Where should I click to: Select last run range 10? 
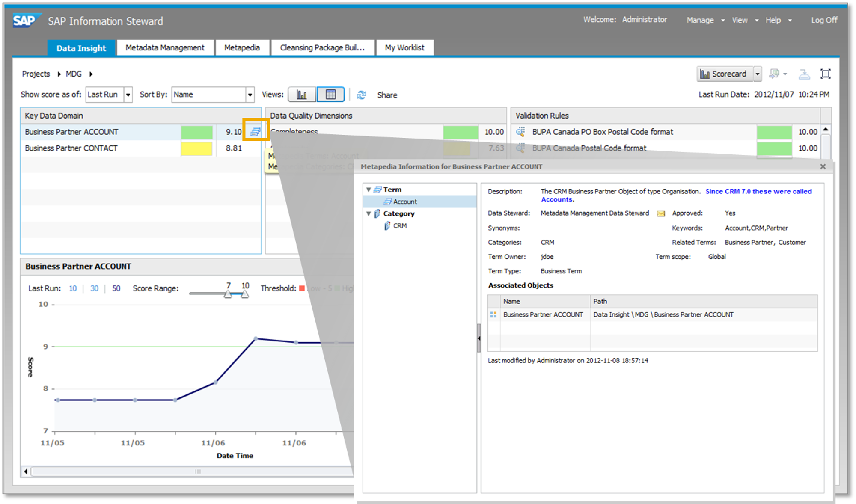coord(73,288)
